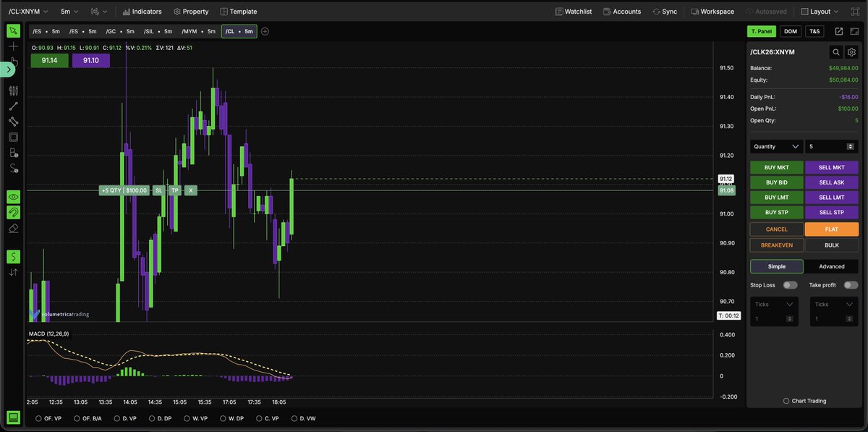Click the orange FLAT button
The height and width of the screenshot is (432, 868).
coord(832,229)
